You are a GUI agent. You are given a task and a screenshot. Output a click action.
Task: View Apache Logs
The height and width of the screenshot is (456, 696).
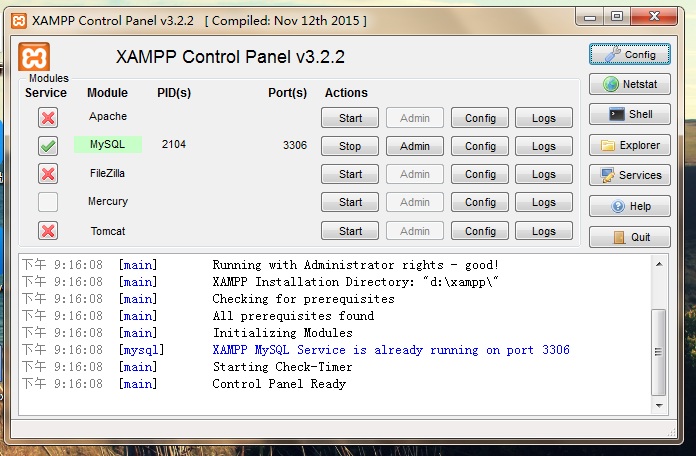coord(544,118)
